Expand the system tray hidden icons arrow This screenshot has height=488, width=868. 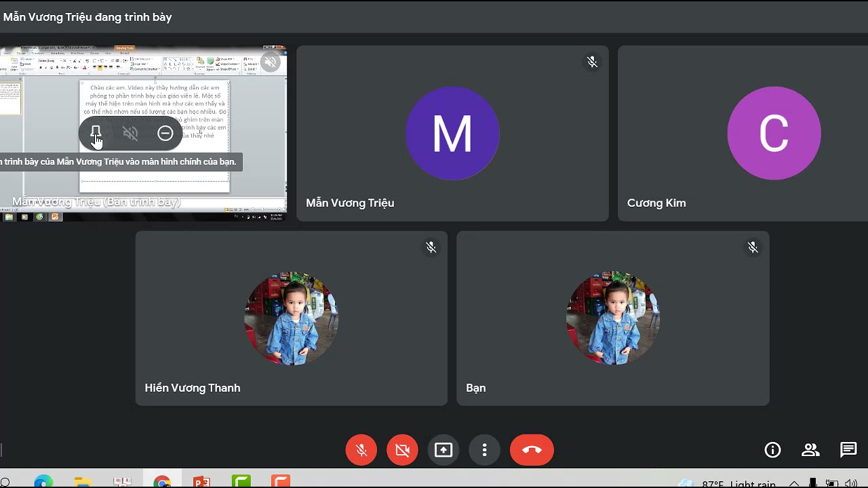[x=793, y=484]
